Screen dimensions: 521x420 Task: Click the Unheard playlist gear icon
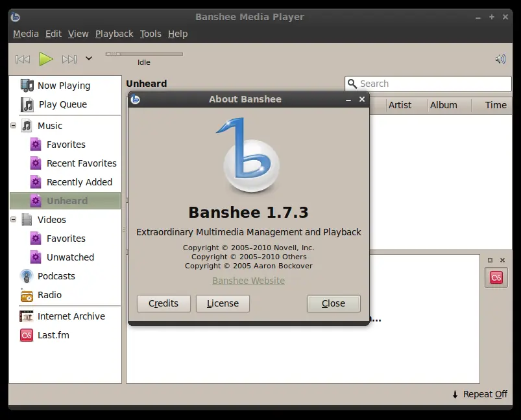[36, 201]
